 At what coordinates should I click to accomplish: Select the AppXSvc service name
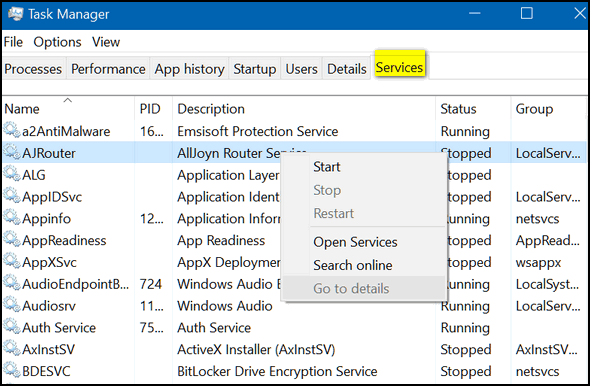(49, 262)
